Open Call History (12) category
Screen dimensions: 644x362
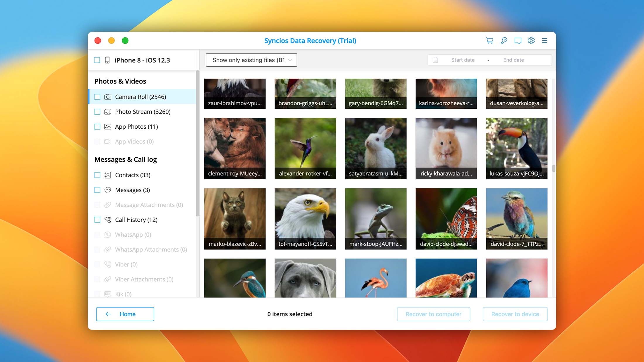(142, 220)
